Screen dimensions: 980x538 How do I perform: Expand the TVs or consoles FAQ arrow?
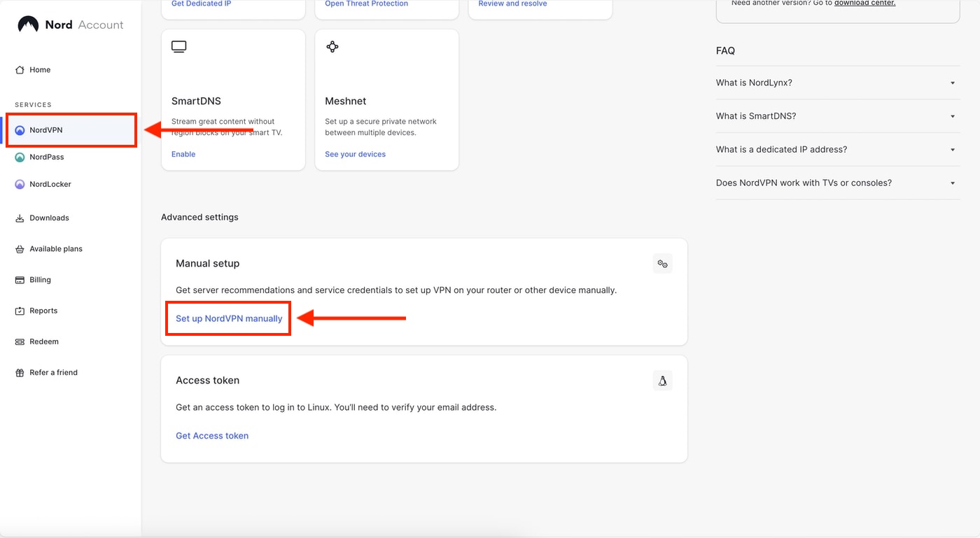point(953,183)
